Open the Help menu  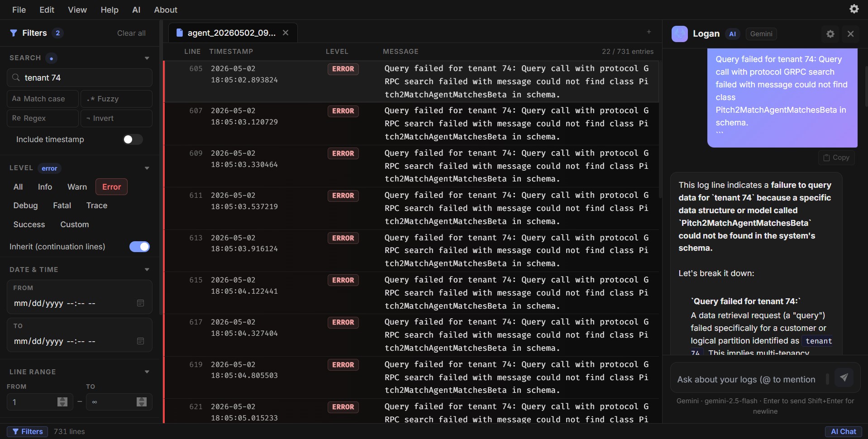click(x=110, y=10)
